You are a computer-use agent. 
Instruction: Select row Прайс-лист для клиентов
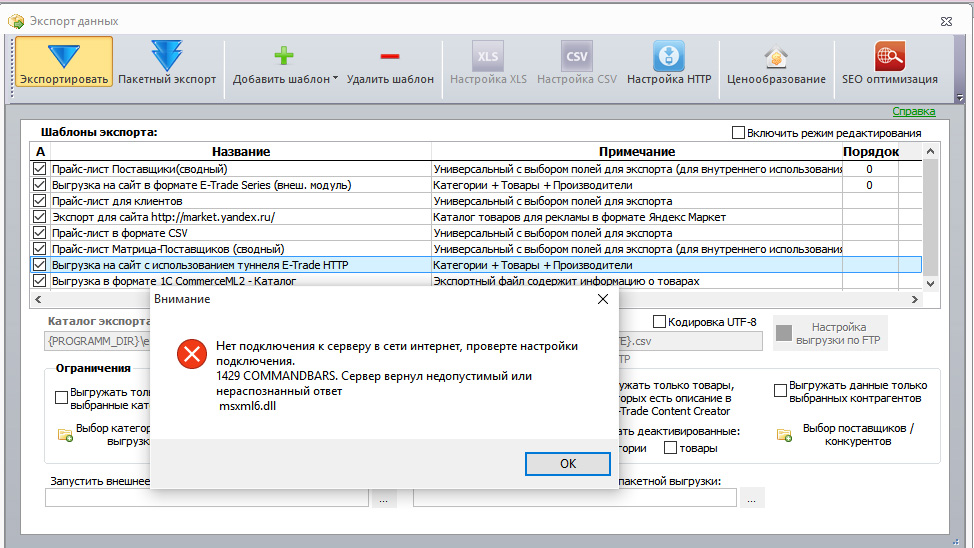coord(476,201)
